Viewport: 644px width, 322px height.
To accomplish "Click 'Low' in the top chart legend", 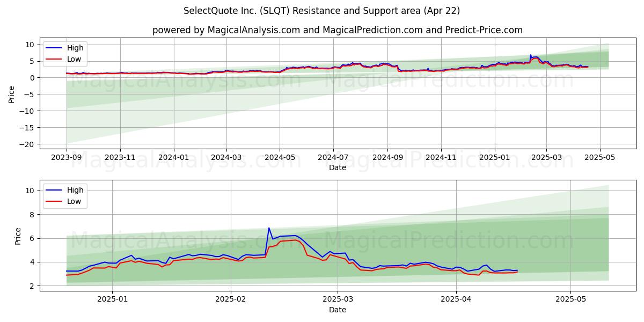I will [74, 59].
